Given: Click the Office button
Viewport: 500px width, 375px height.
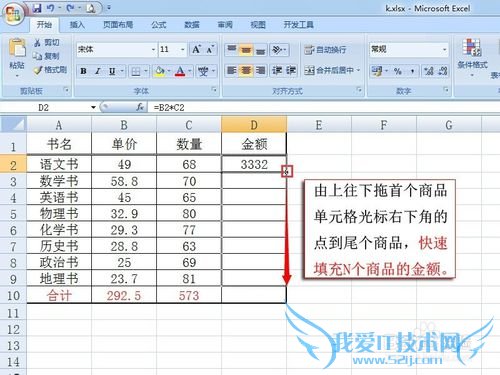Looking at the screenshot, I should pos(13,14).
